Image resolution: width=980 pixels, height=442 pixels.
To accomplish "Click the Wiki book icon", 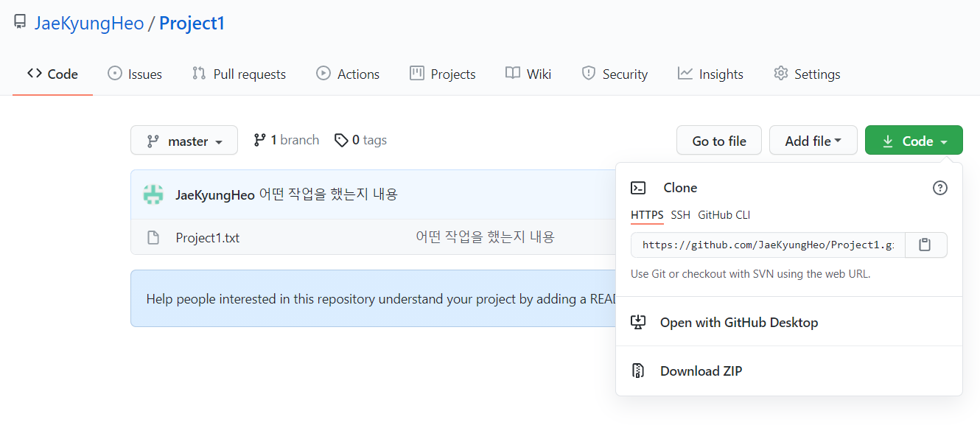I will click(513, 73).
